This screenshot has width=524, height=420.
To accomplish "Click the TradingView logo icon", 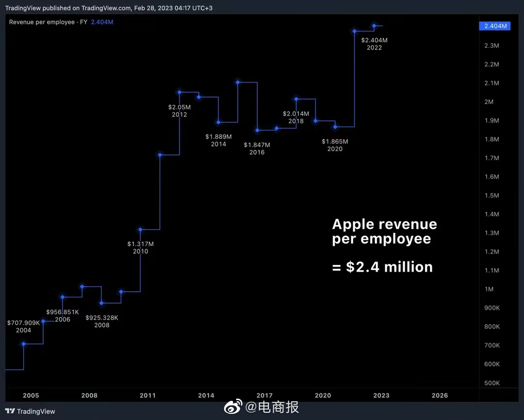I will coord(10,411).
